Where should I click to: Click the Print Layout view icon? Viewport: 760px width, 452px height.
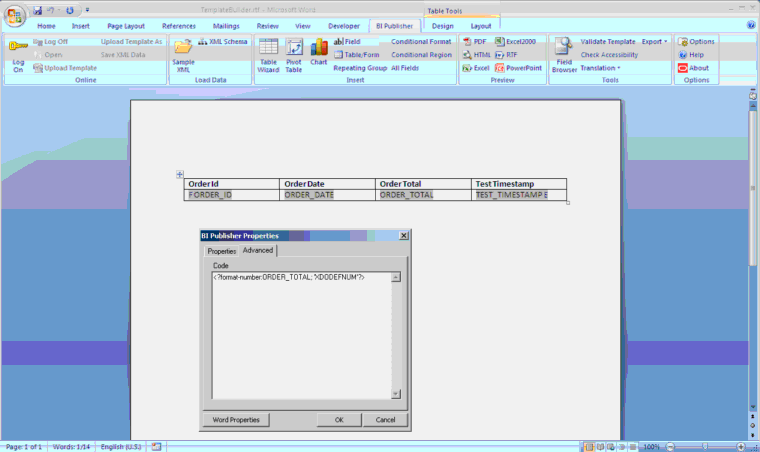pyautogui.click(x=588, y=447)
